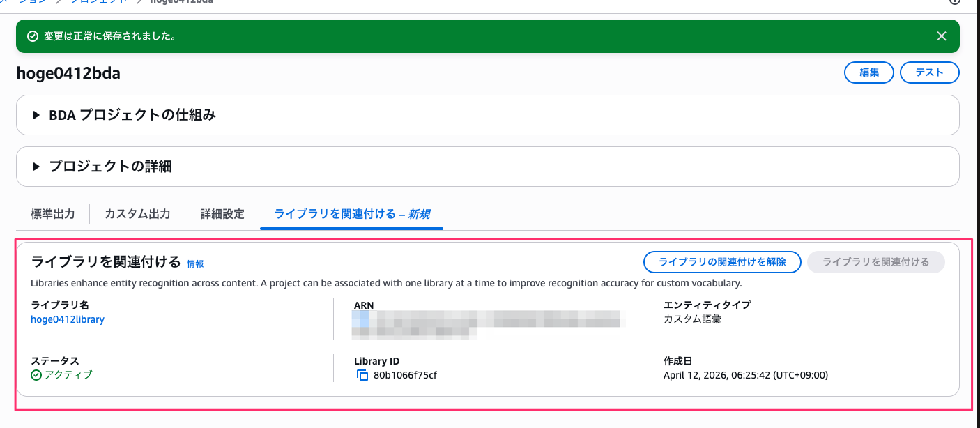Screen dimensions: 980x428
Task: Click the テスト button
Action: point(929,72)
